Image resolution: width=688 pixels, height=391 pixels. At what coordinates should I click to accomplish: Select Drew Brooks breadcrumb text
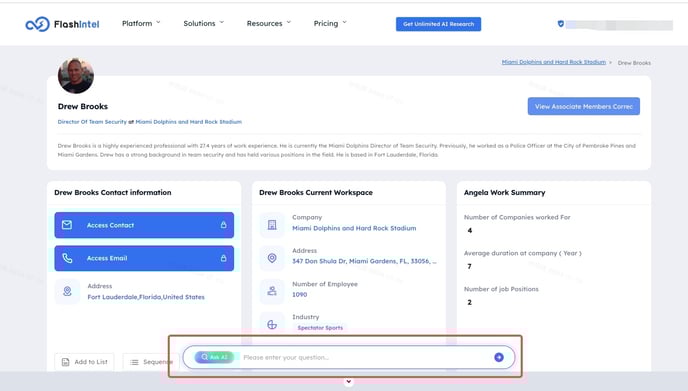coord(634,63)
